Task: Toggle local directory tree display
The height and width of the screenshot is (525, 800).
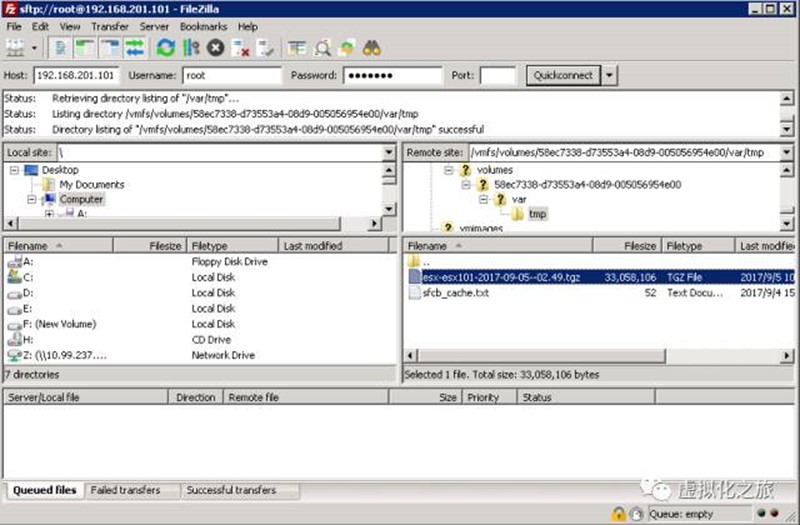Action: point(85,48)
